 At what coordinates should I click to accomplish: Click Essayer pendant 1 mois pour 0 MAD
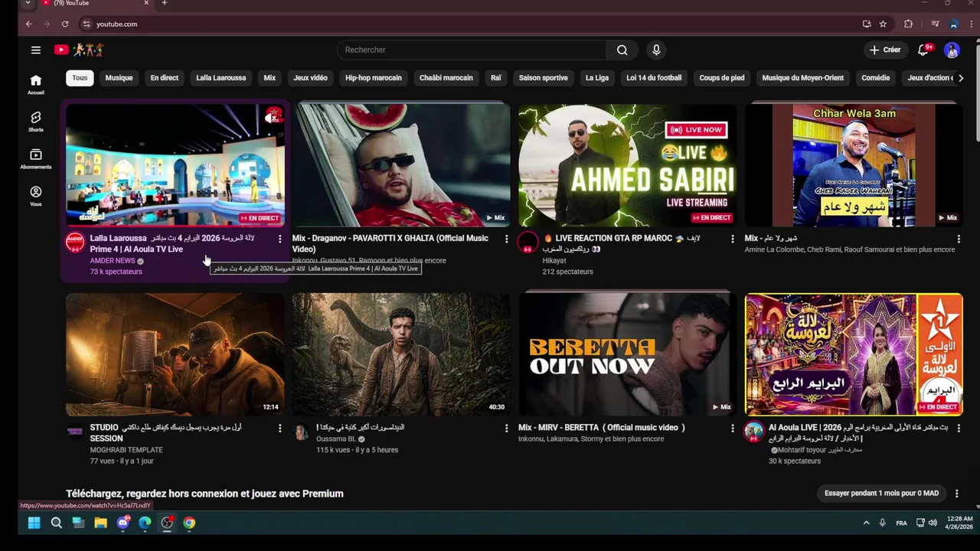881,494
